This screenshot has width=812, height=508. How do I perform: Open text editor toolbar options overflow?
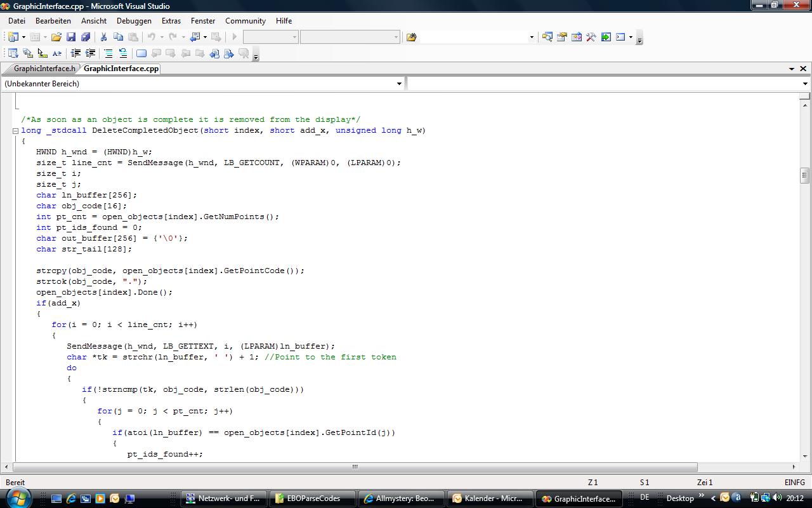256,55
